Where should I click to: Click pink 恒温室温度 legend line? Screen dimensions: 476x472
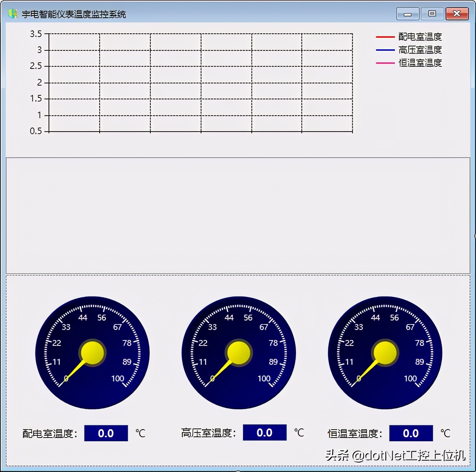click(385, 63)
